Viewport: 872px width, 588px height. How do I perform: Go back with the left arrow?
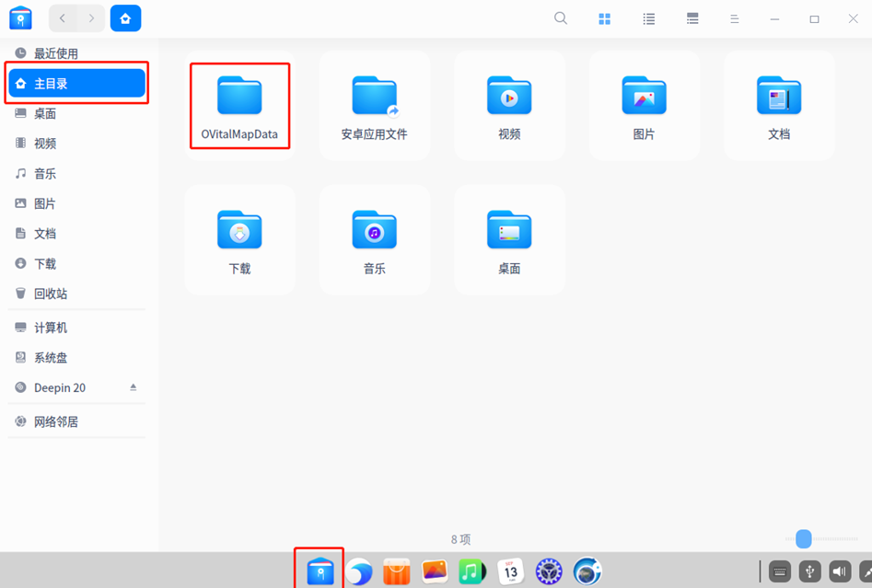click(x=63, y=18)
